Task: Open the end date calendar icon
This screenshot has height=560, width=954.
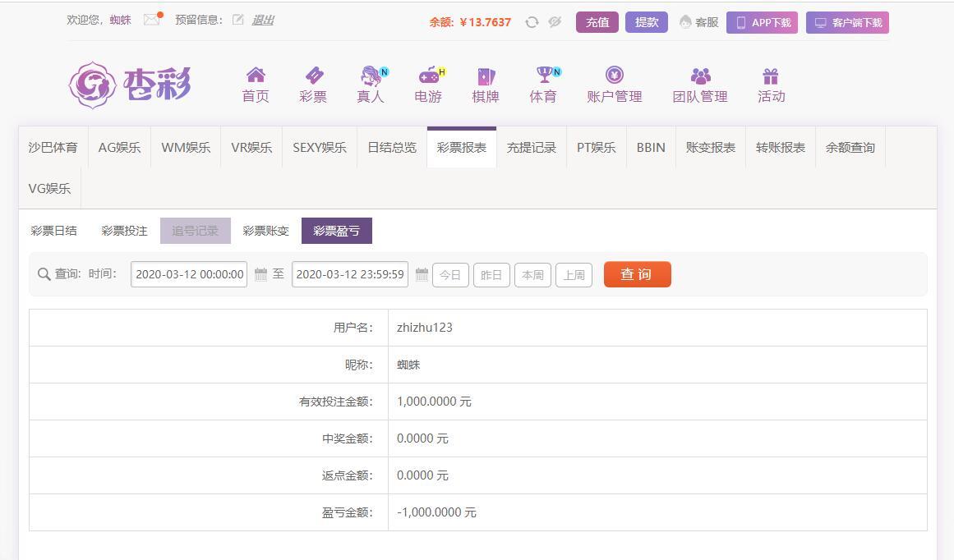Action: point(421,274)
